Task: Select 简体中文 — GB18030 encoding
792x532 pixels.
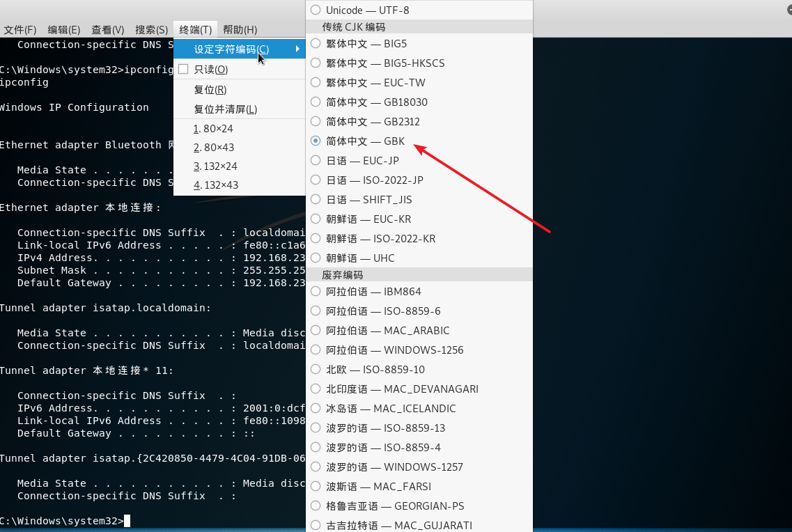Action: click(377, 102)
